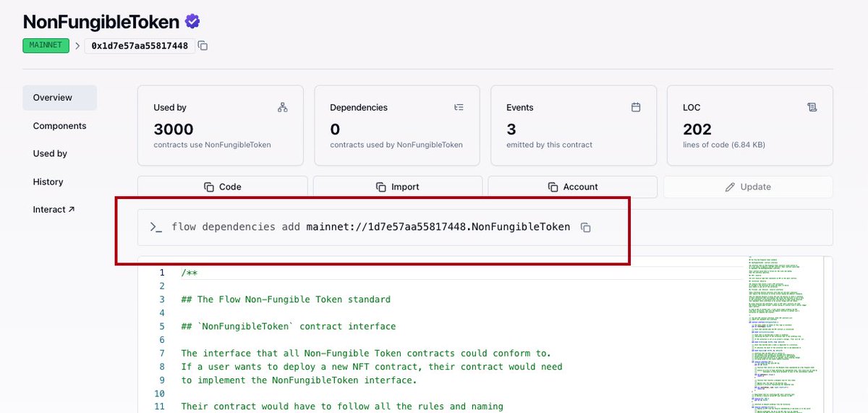Viewport: 868px width, 413px height.
Task: Open the Events 3 stat card
Action: coord(575,127)
